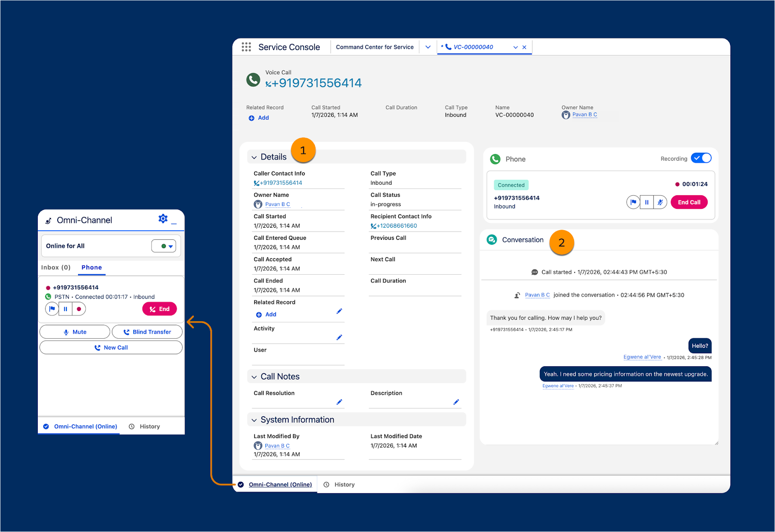Collapse the Call Notes section
Screen dimensions: 775x532
(x=254, y=377)
